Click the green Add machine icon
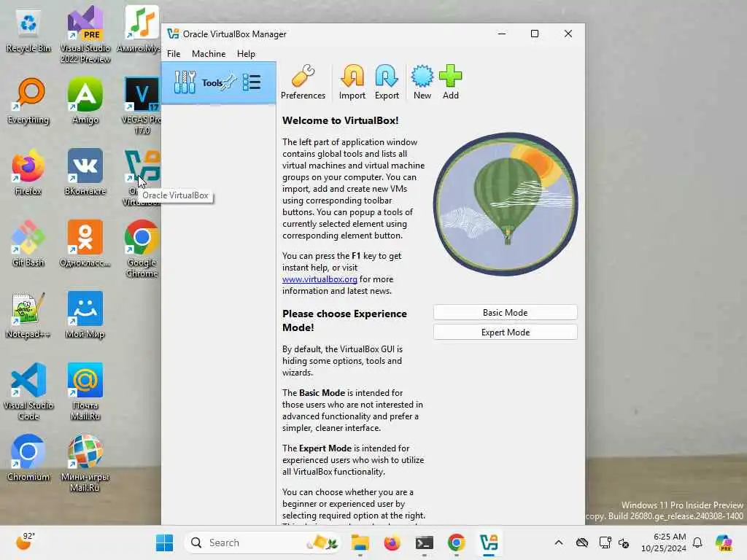The width and height of the screenshot is (747, 560). click(450, 82)
